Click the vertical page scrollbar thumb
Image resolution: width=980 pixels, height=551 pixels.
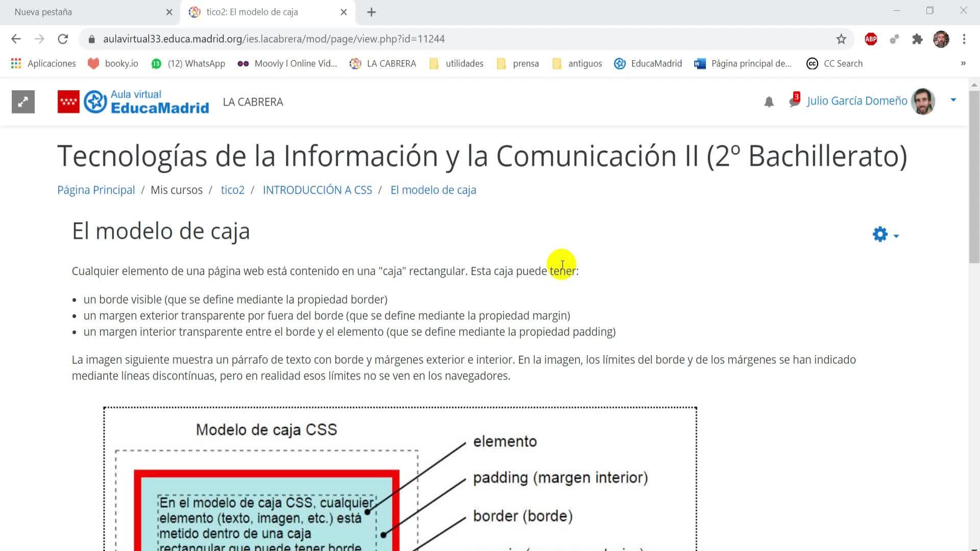click(974, 176)
